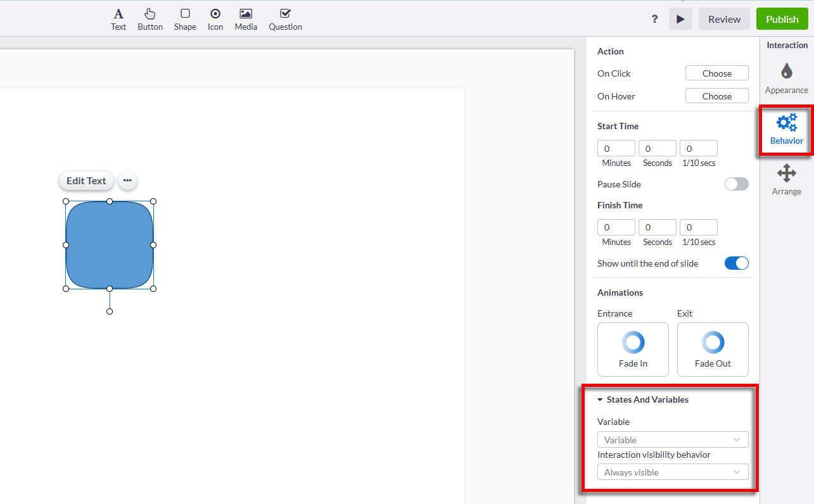814x504 pixels.
Task: Start preview with the play button
Action: click(x=680, y=19)
